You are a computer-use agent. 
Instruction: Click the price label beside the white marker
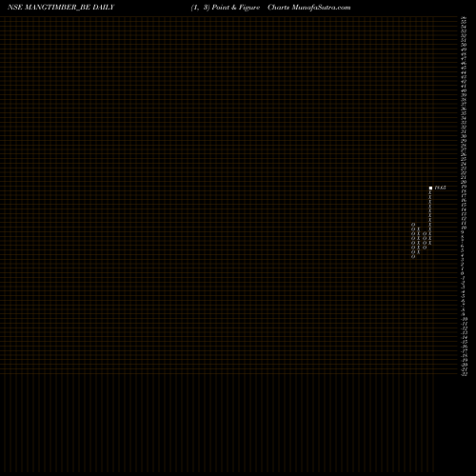(440, 188)
